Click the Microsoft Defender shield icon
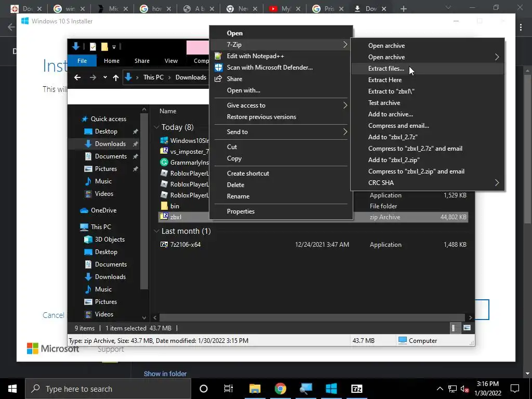This screenshot has width=532, height=399. pos(219,67)
